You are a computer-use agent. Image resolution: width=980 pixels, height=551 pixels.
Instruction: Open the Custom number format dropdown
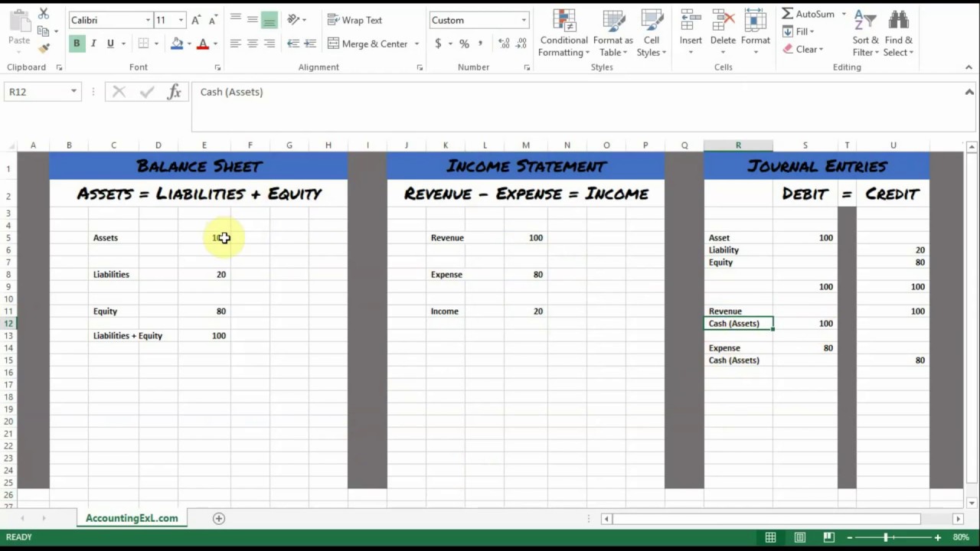[x=524, y=20]
